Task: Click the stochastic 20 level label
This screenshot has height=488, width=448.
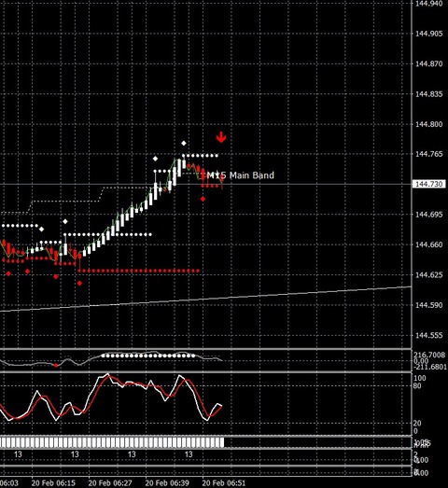Action: [x=417, y=424]
